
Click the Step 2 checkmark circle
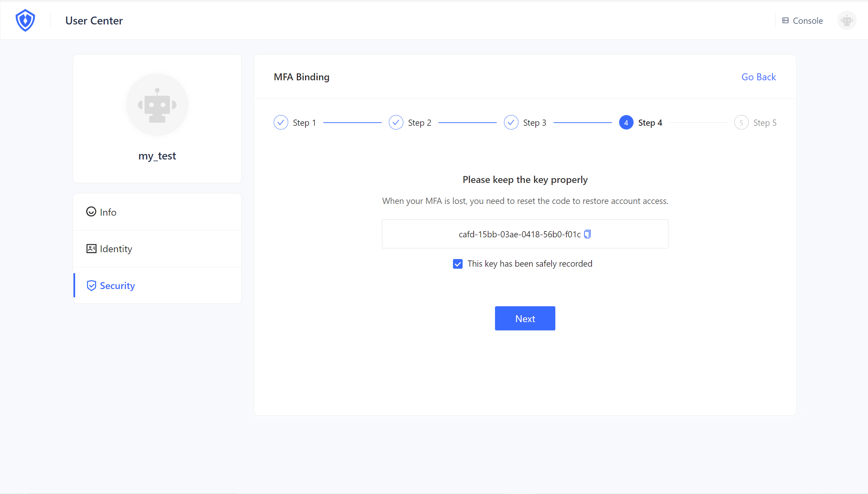click(396, 123)
